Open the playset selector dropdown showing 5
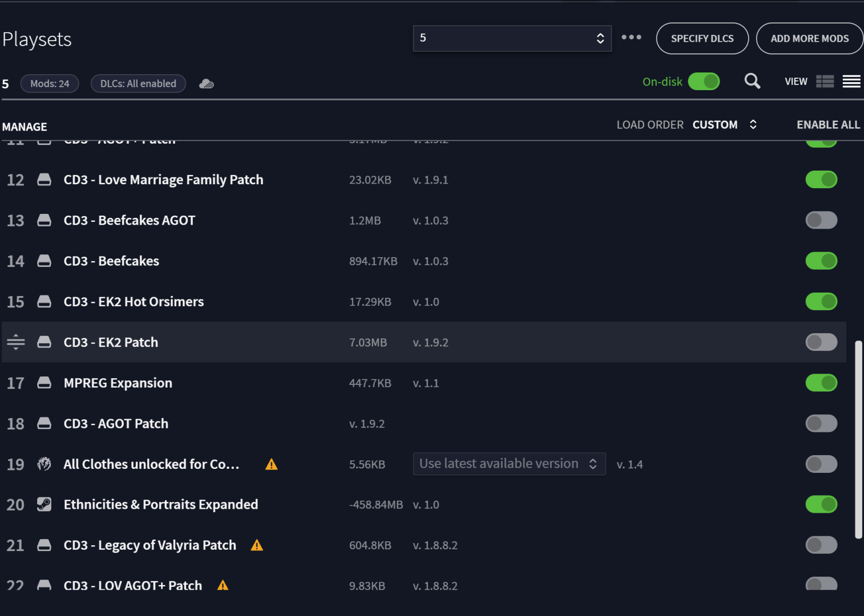 pos(512,38)
